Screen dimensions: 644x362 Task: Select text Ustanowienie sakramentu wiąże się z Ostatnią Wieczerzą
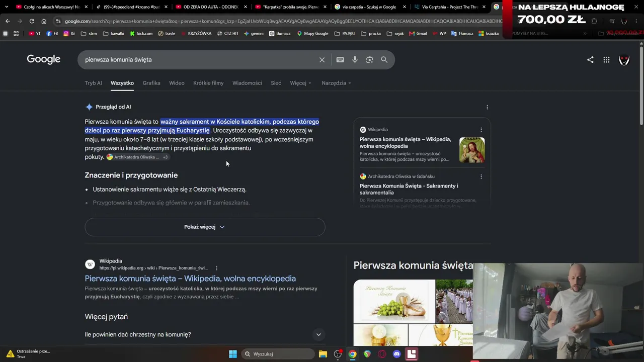click(170, 190)
